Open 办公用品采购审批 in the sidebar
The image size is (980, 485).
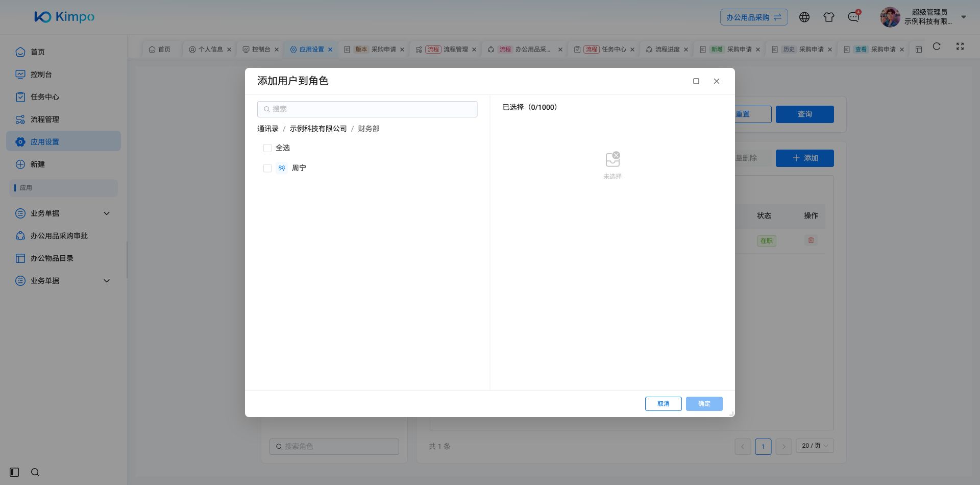pyautogui.click(x=63, y=236)
